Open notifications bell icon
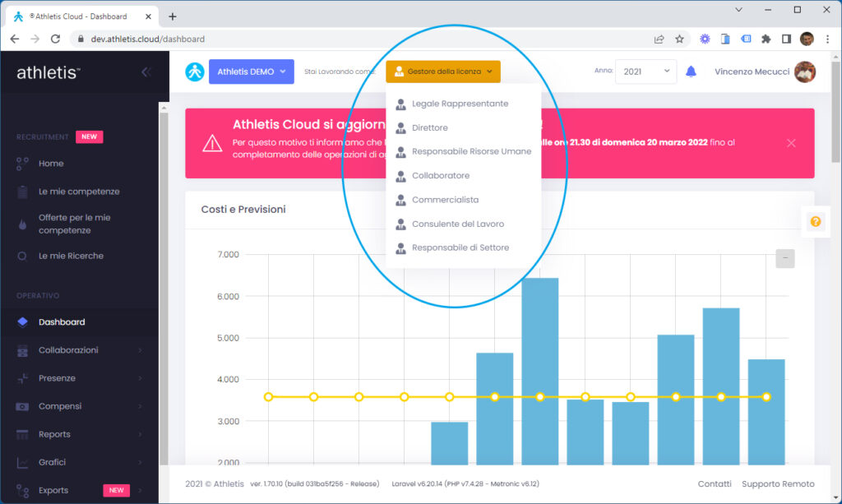842x504 pixels. (691, 72)
